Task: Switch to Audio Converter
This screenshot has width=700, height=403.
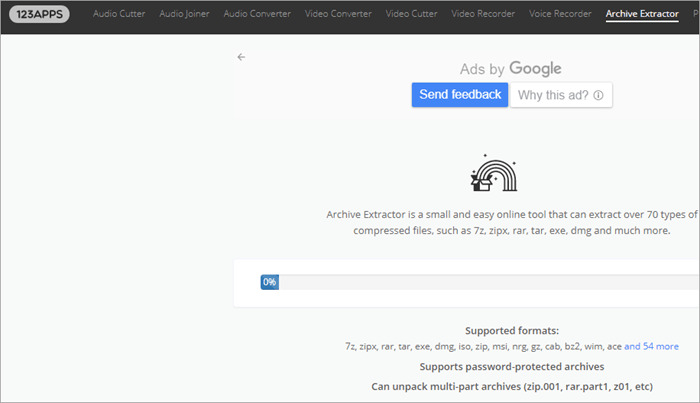Action: pyautogui.click(x=258, y=15)
